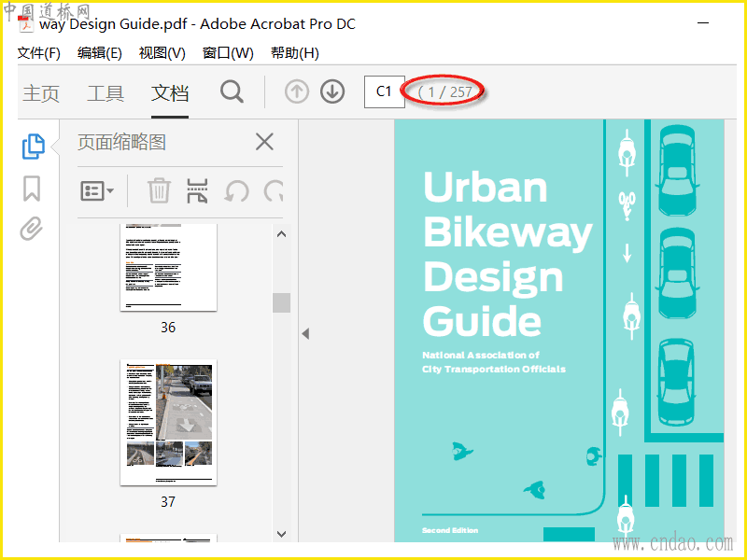The height and width of the screenshot is (560, 747).
Task: Minimize the Acrobat window
Action: coord(703,22)
